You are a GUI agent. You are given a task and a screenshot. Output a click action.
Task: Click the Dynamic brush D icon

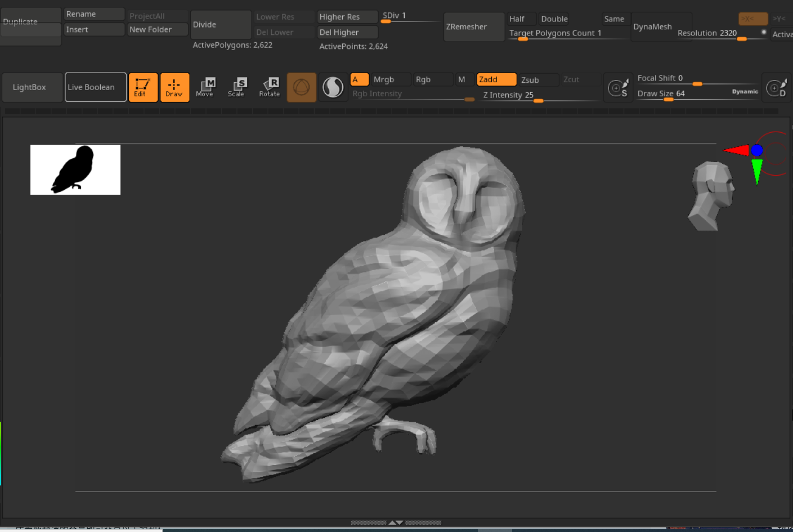pos(776,88)
